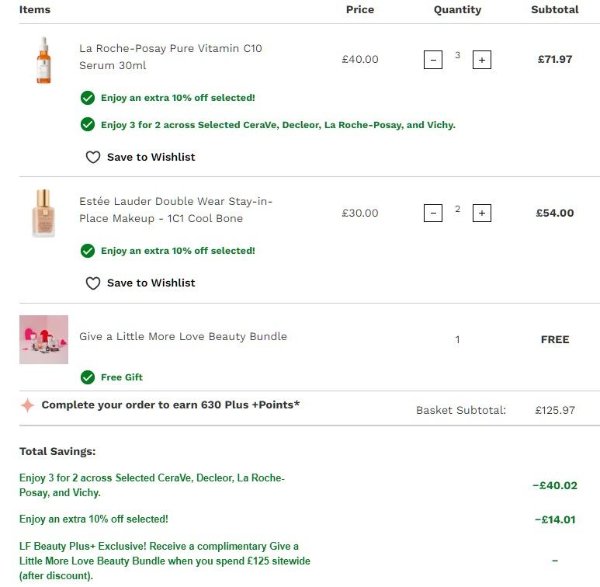
Task: Decrease Estée Lauder makeup quantity
Action: [433, 213]
